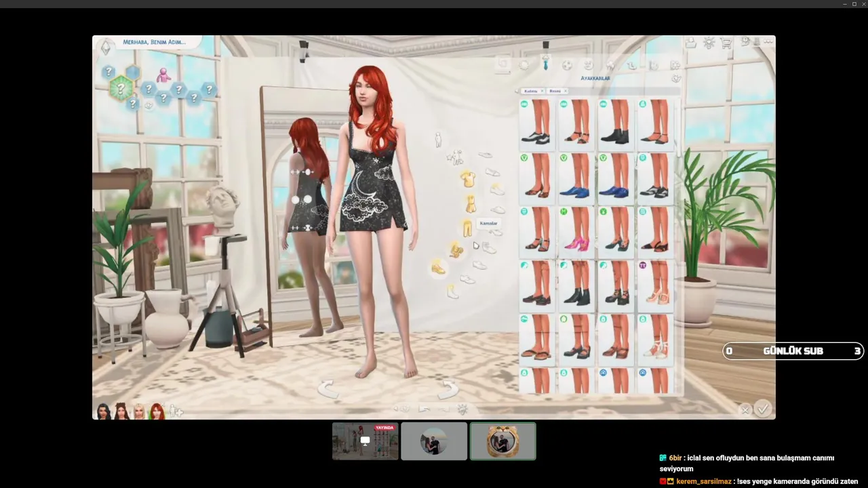Open the clothing category tie icon
868x488 pixels.
[x=545, y=64]
